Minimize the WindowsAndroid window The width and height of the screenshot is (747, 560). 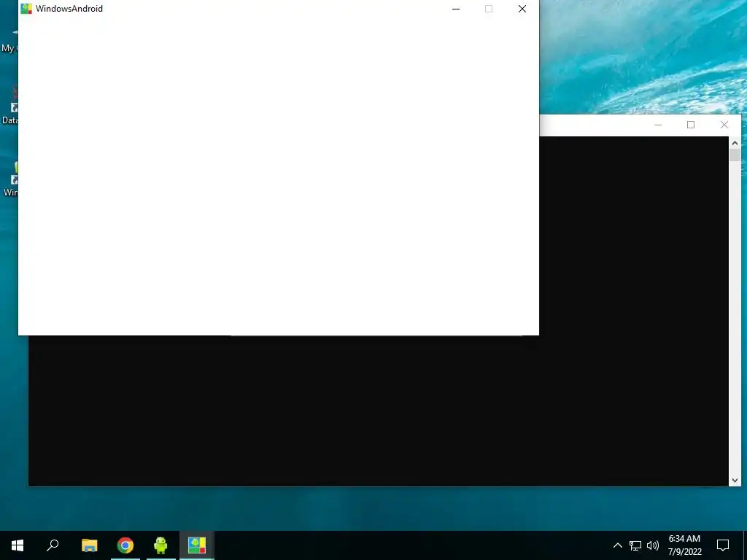pos(456,9)
